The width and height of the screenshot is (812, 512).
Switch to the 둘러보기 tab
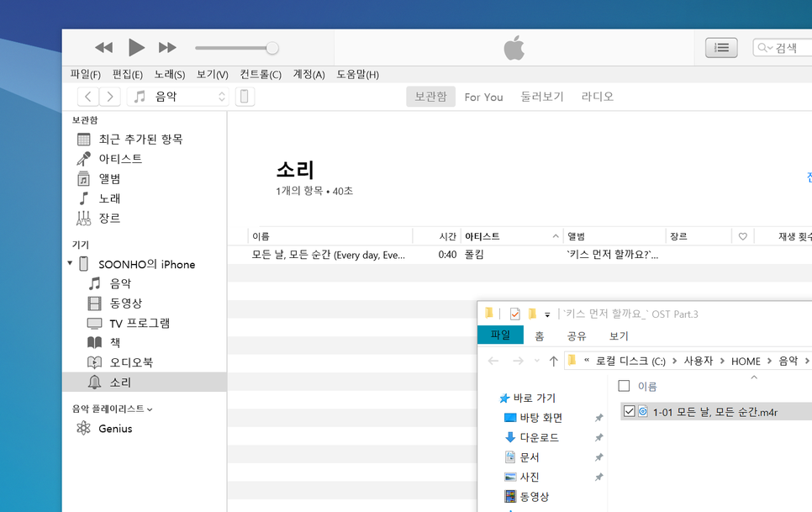[541, 97]
